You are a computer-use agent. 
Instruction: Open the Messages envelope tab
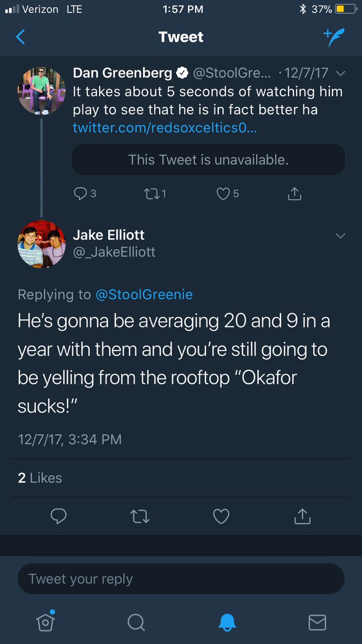coord(317,622)
